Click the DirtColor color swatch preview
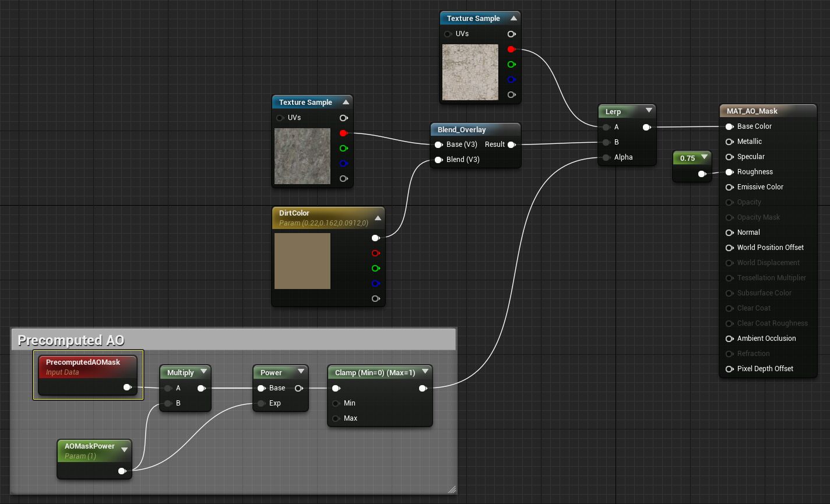The height and width of the screenshot is (504, 830). coord(303,260)
